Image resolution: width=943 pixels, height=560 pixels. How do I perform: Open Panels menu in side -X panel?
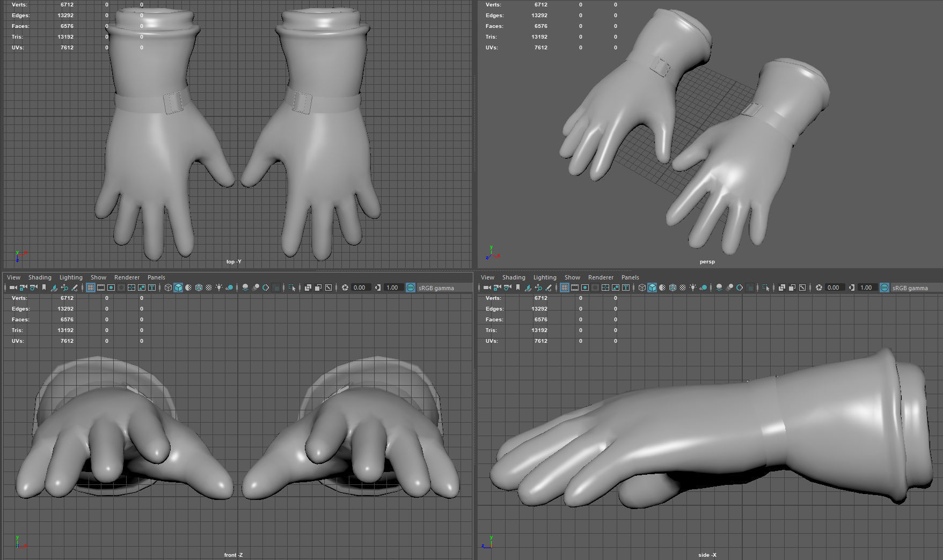point(630,277)
